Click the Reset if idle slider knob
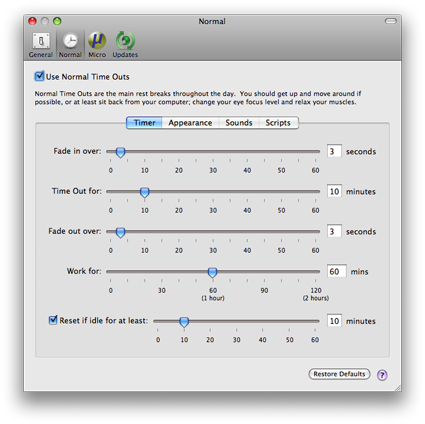This screenshot has width=425, height=424. click(184, 322)
